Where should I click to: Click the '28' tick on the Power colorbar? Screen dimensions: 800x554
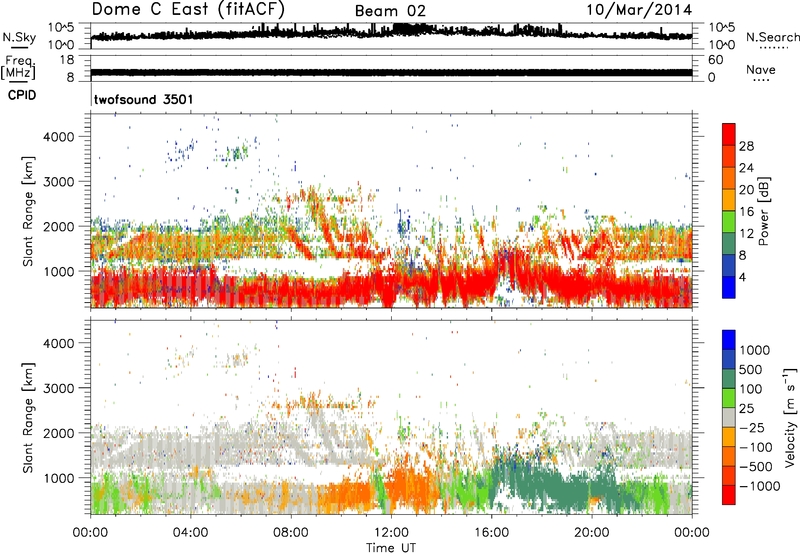746,146
